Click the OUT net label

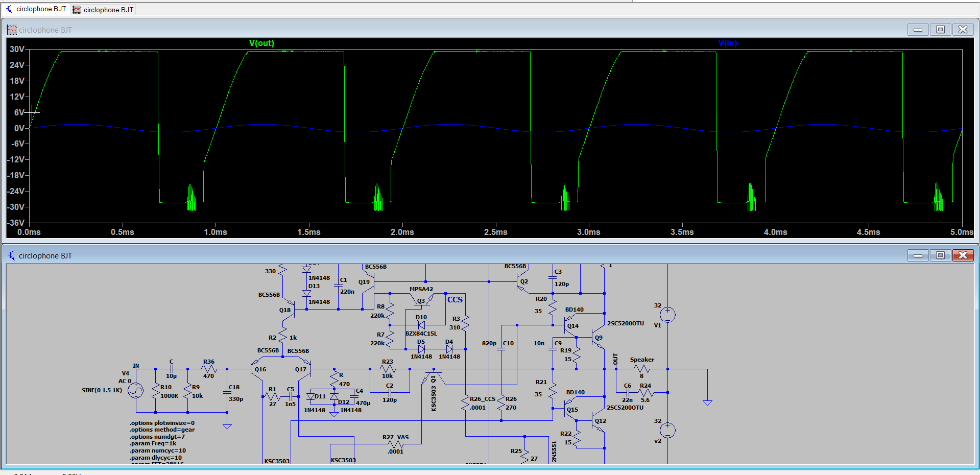[615, 359]
